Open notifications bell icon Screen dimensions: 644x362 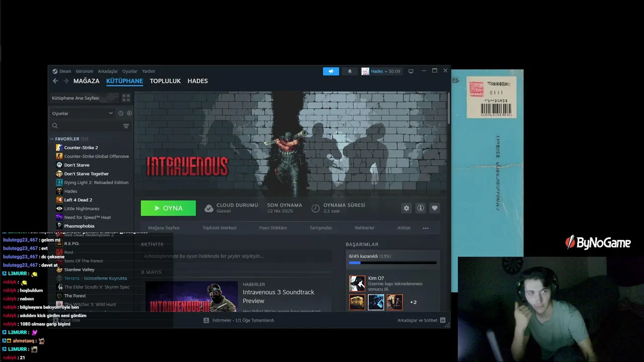tap(350, 71)
